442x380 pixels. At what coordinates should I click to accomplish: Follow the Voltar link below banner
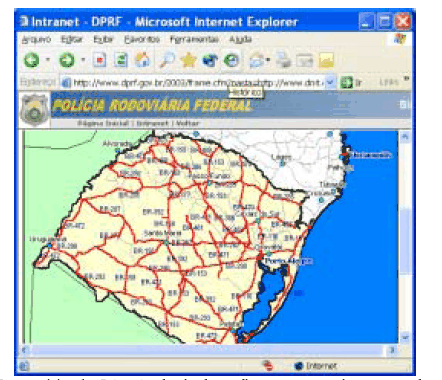187,123
